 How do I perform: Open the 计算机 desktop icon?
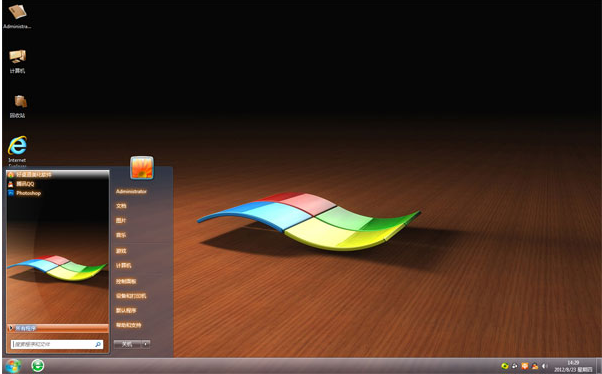coord(17,61)
